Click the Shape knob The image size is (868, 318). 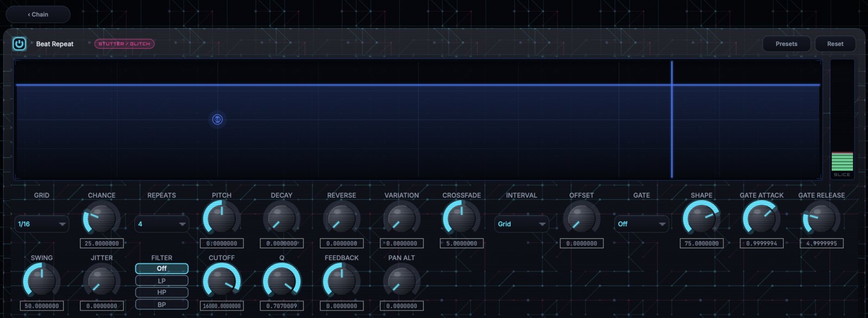pos(701,219)
